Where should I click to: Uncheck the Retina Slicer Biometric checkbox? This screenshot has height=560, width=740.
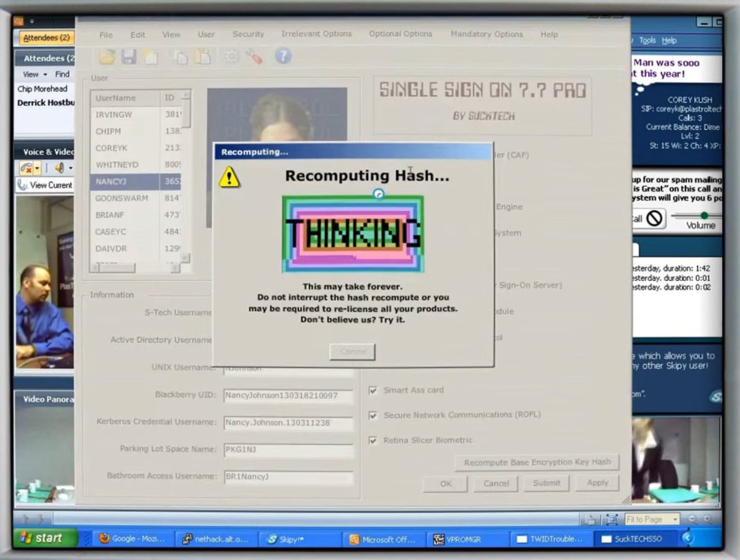tap(372, 440)
